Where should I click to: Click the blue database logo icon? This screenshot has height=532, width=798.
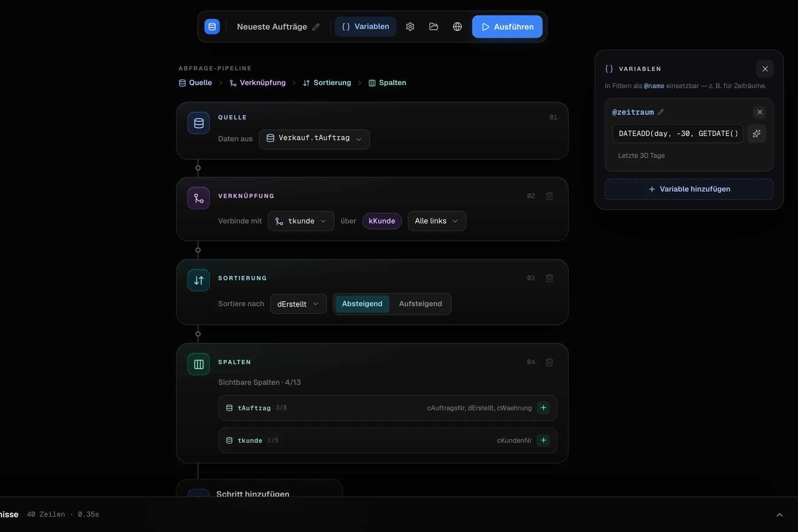212,27
